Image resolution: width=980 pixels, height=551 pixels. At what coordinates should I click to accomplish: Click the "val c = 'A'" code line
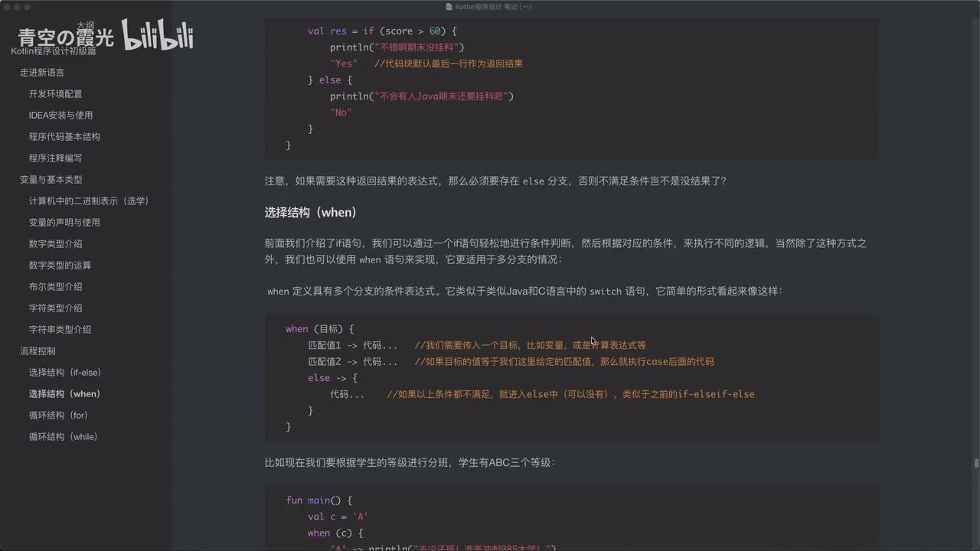click(x=338, y=517)
